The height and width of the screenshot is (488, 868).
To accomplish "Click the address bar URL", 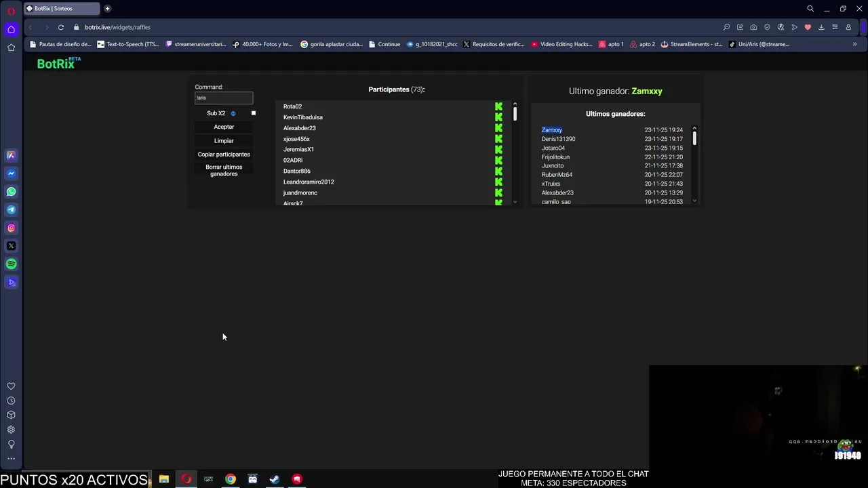I will 117,27.
